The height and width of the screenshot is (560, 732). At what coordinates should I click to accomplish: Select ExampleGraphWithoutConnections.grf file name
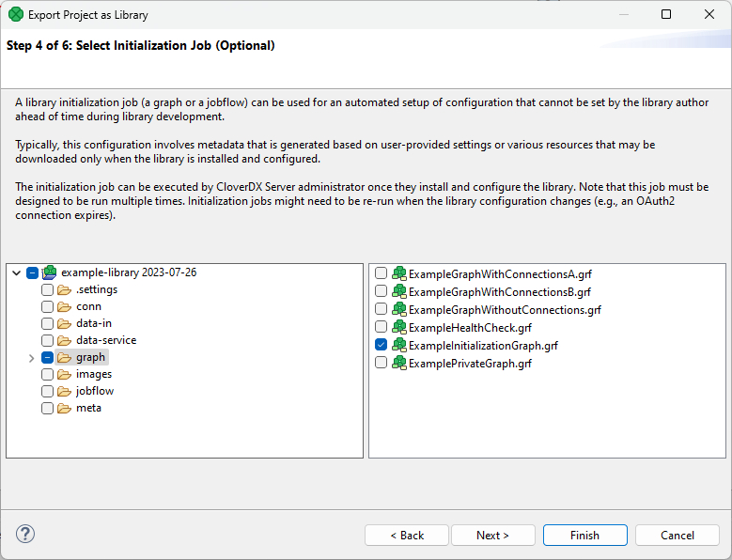coord(505,309)
